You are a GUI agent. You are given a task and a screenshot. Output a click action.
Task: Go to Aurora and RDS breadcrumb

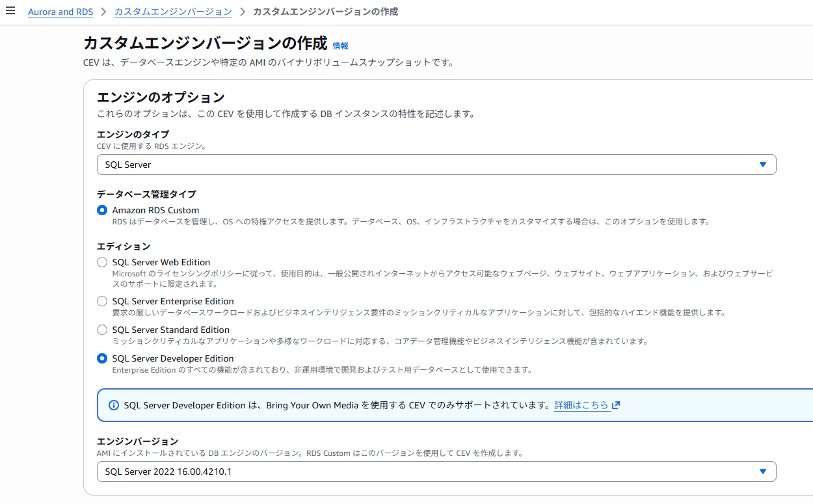coord(60,12)
